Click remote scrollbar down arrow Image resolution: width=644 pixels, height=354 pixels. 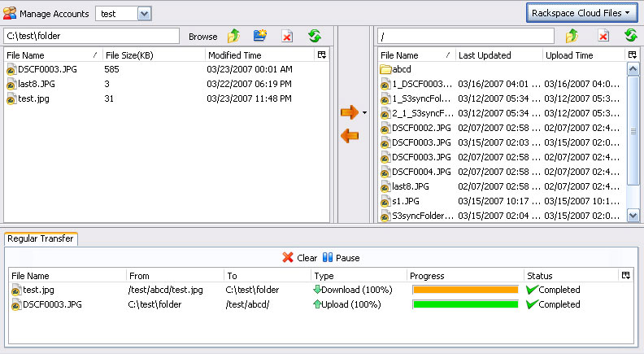point(633,215)
